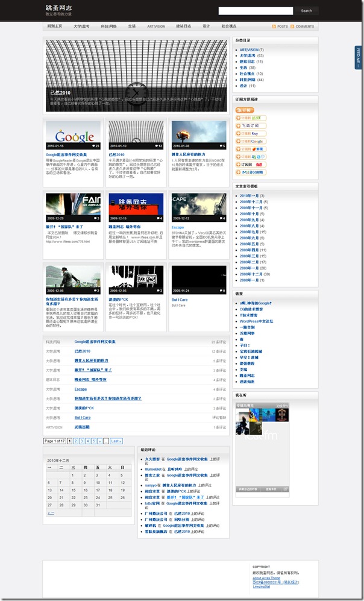
Task: Open the 科技|网络 sidebar category
Action: 248,80
